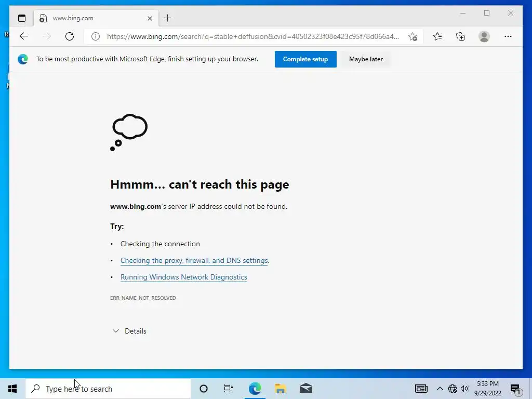Open the tab actions menu icon

pos(22,18)
